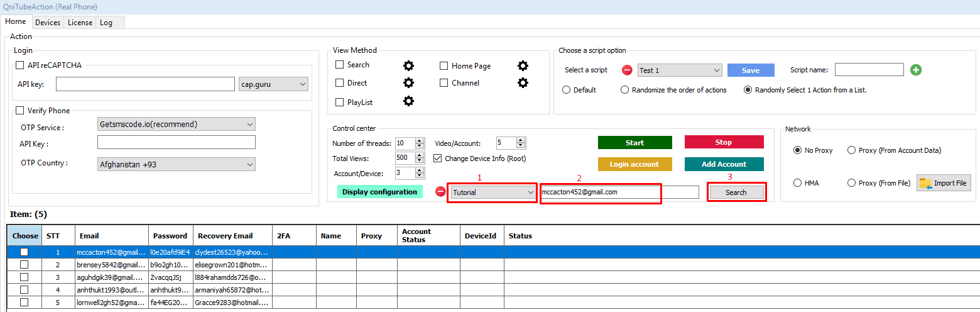Open settings gear for Home Page view
The image size is (980, 312).
pos(523,65)
